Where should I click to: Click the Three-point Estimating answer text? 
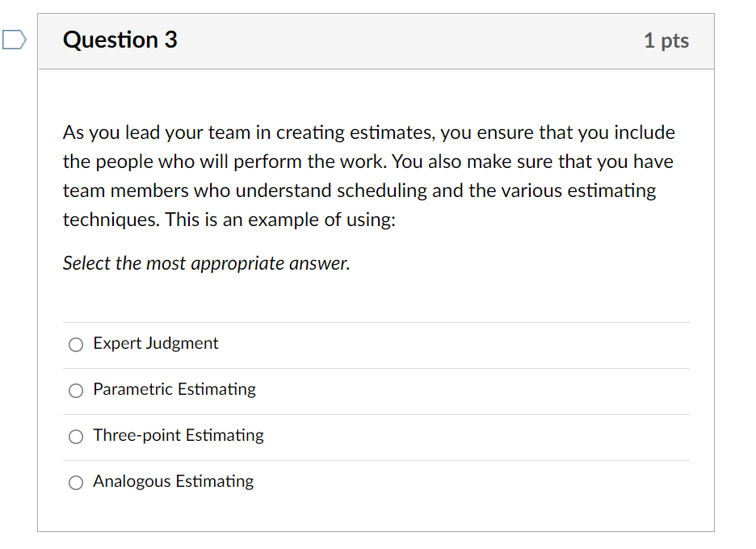click(x=178, y=435)
